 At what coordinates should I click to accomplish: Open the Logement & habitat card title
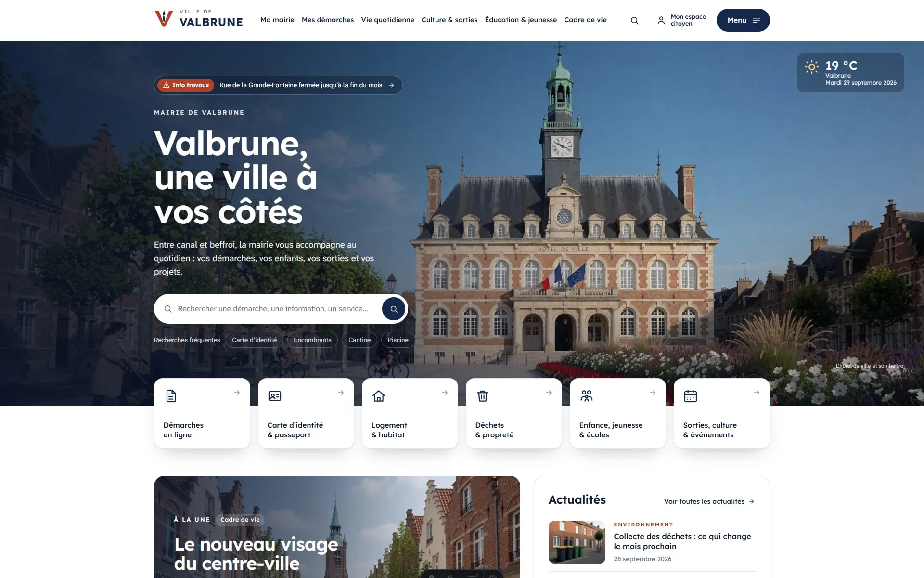(x=389, y=430)
